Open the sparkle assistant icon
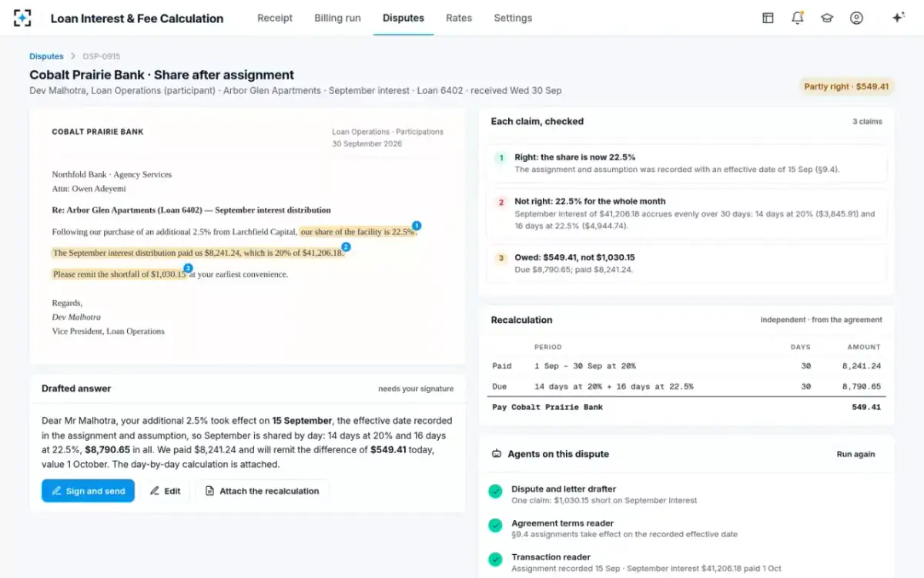 coord(898,18)
